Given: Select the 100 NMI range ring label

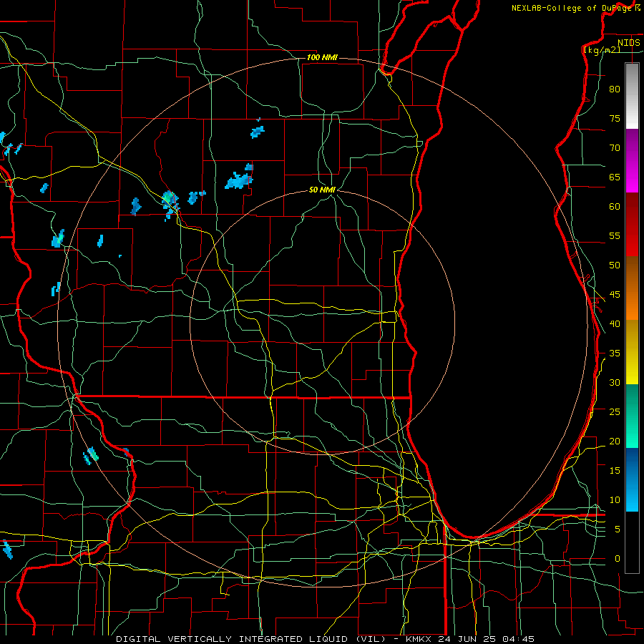Looking at the screenshot, I should [322, 57].
